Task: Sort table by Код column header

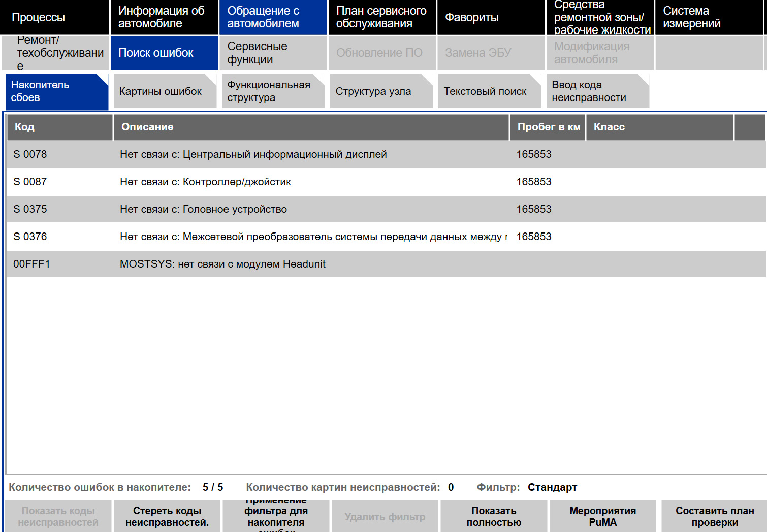Action: pos(60,127)
